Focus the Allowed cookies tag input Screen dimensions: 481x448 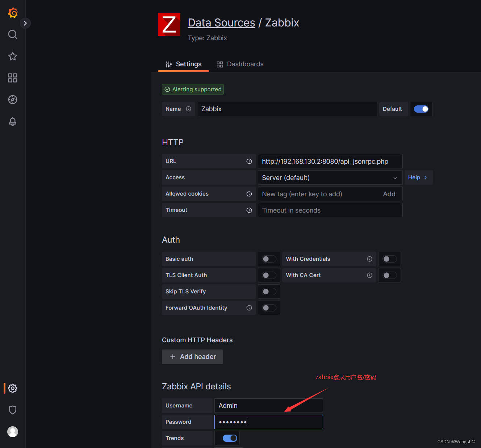[x=319, y=194]
